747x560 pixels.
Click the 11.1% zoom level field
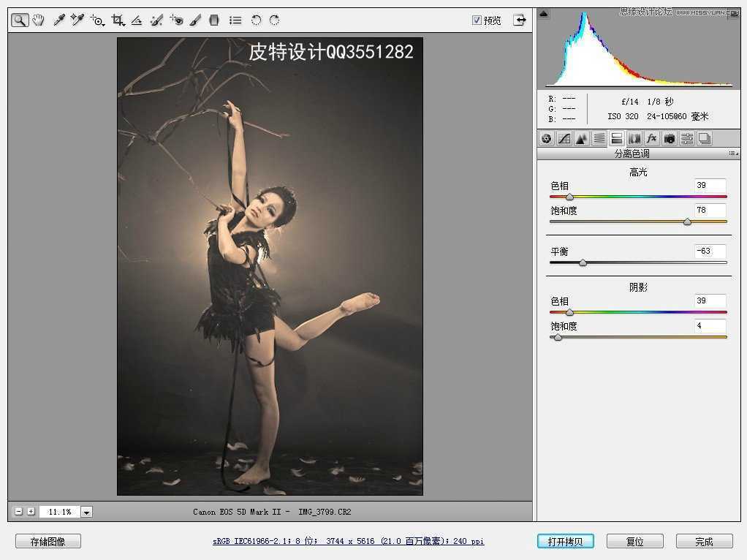(60, 512)
